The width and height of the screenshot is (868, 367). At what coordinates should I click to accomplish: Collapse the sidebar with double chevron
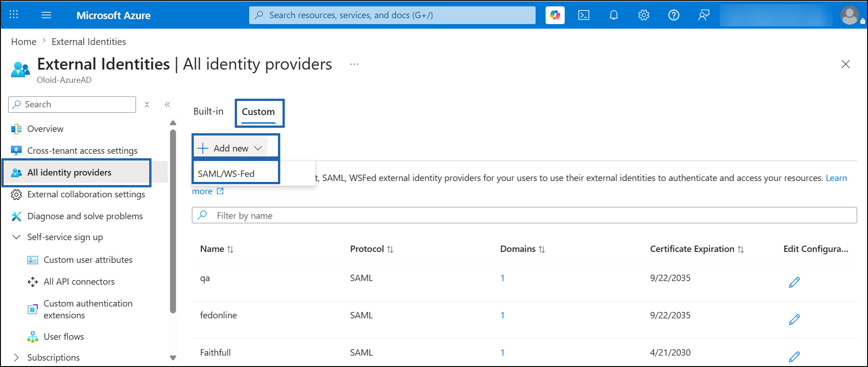[167, 105]
